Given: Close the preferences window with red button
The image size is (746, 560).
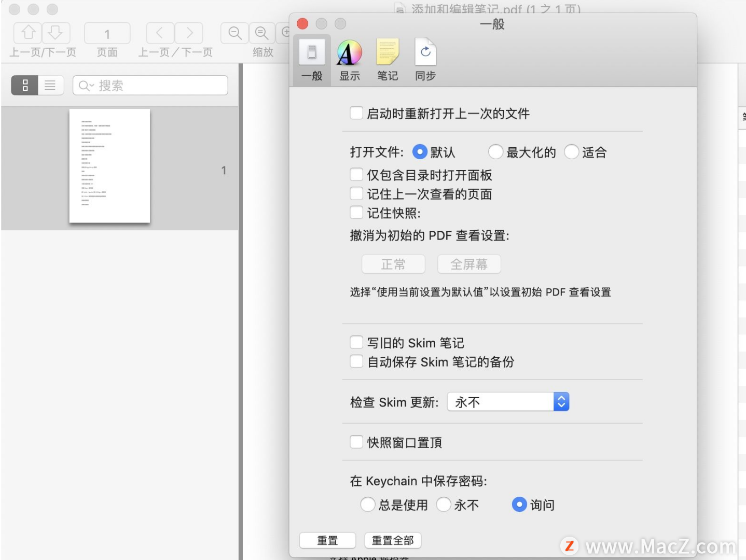Looking at the screenshot, I should click(302, 24).
